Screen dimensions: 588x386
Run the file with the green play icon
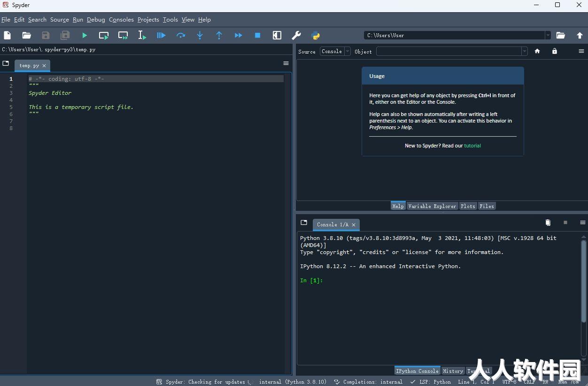(x=85, y=35)
